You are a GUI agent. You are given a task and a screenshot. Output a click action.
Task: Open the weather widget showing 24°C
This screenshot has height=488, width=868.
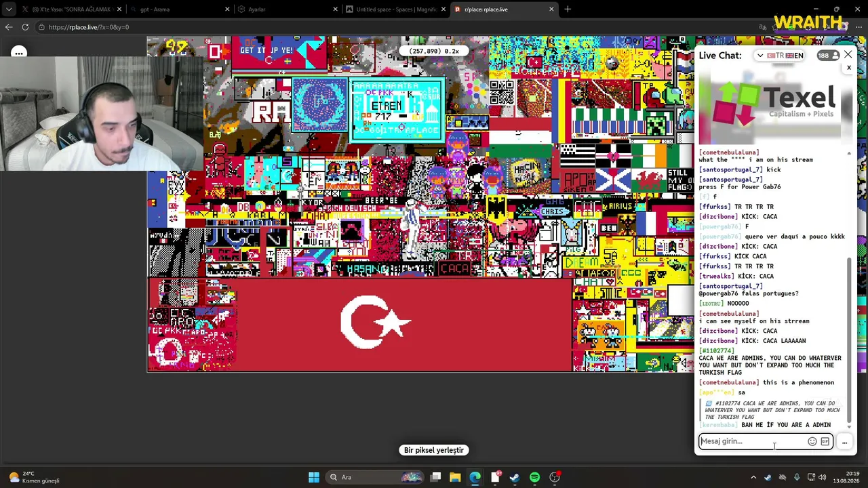tap(33, 477)
